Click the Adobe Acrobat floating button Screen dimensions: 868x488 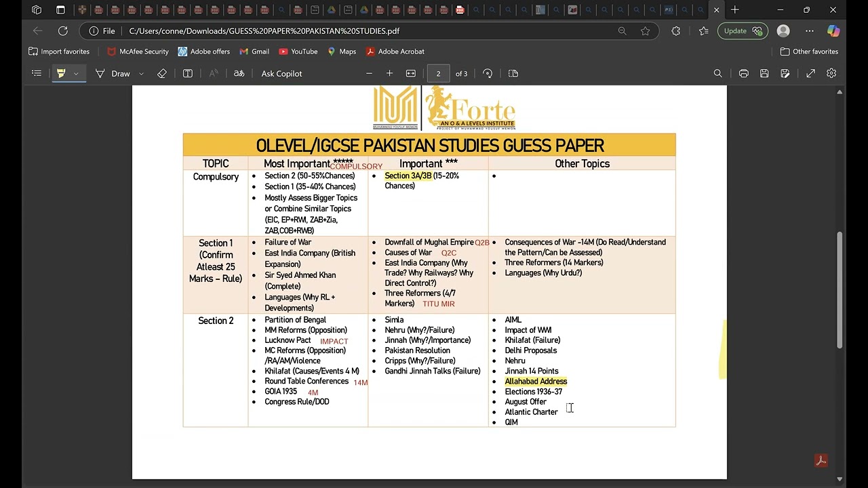[821, 461]
